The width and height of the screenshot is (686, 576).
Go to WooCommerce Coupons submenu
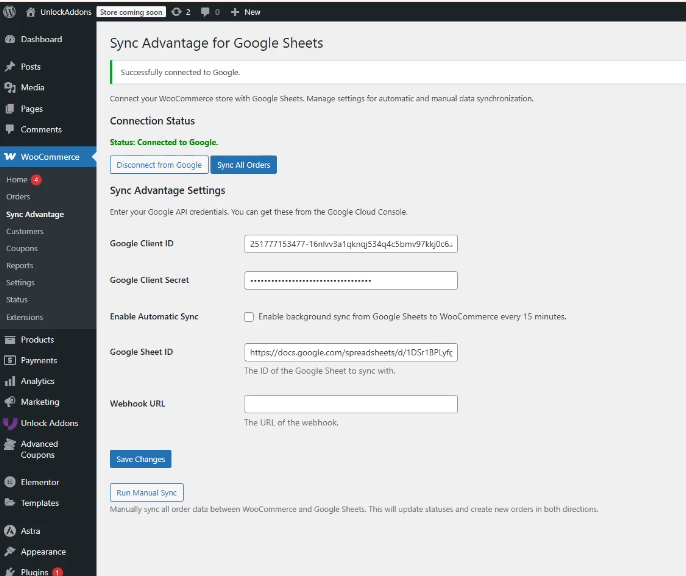22,249
